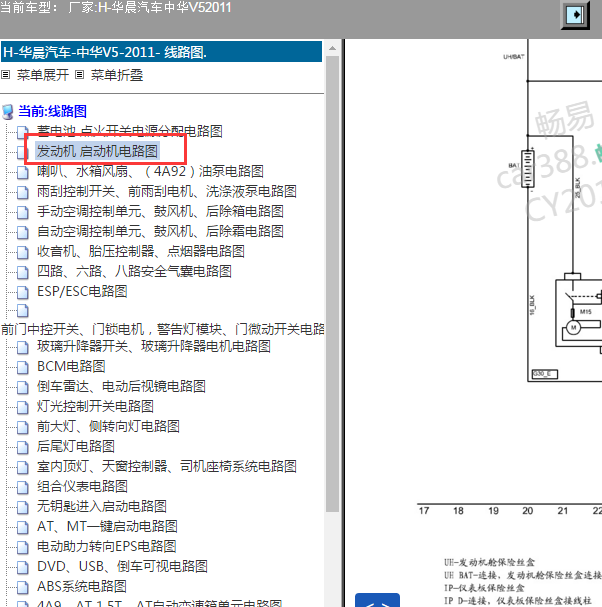Select the 当前:线路图 root node
Image resolution: width=602 pixels, height=607 pixels.
(x=52, y=111)
